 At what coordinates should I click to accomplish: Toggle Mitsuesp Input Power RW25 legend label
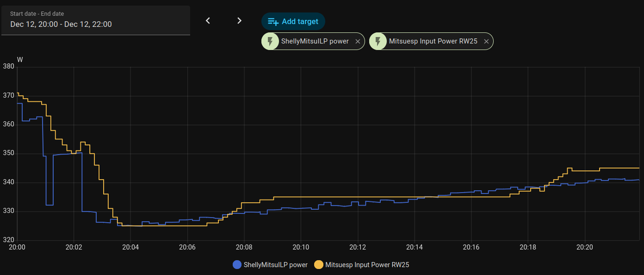coord(367,265)
